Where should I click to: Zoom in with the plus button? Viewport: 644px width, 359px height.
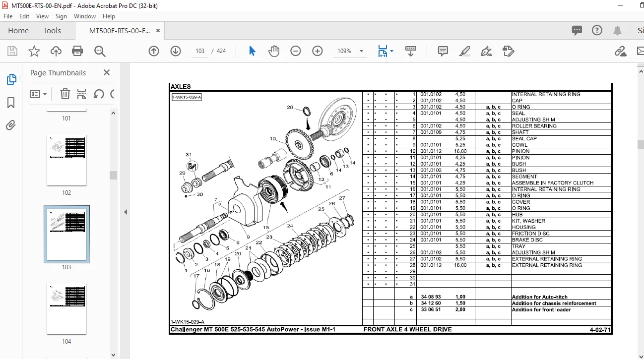[318, 51]
